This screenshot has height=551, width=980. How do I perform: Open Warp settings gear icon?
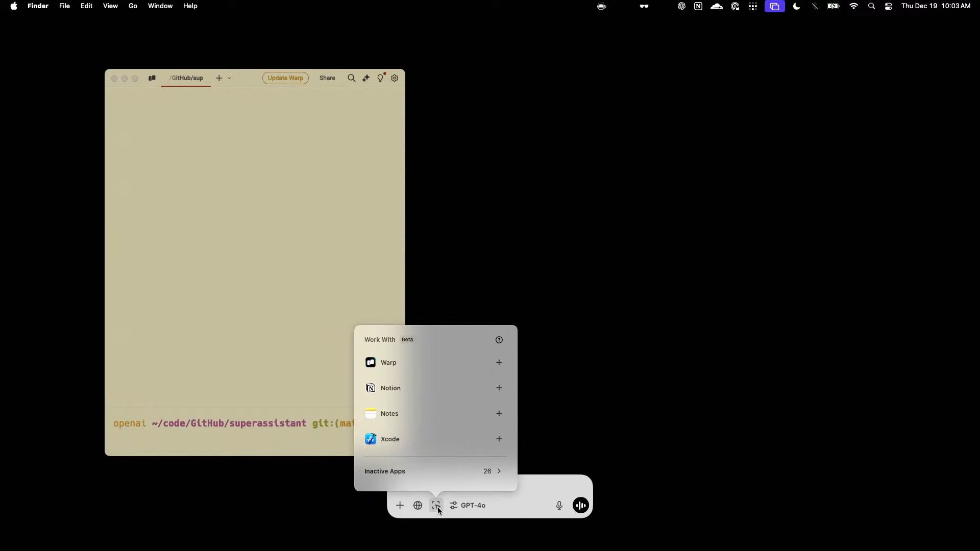coord(395,78)
